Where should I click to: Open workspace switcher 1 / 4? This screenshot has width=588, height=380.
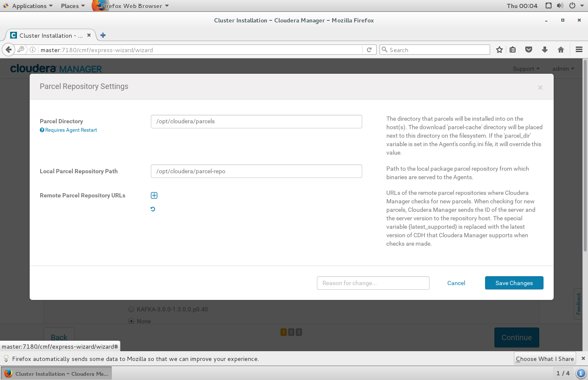pyautogui.click(x=563, y=373)
